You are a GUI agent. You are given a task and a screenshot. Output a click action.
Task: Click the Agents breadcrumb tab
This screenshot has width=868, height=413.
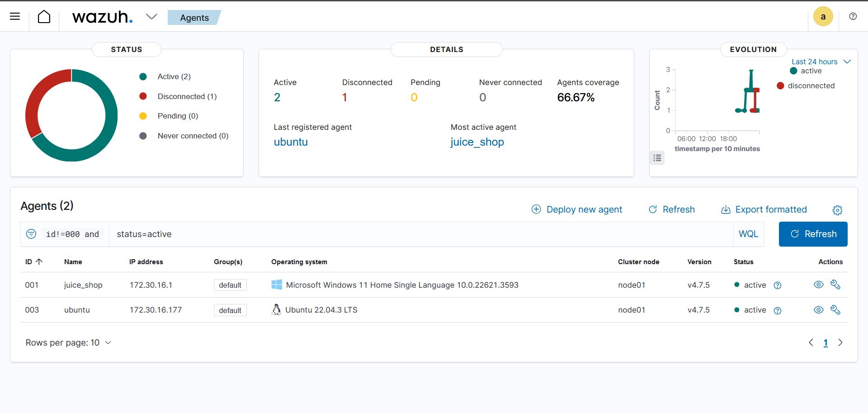tap(194, 18)
